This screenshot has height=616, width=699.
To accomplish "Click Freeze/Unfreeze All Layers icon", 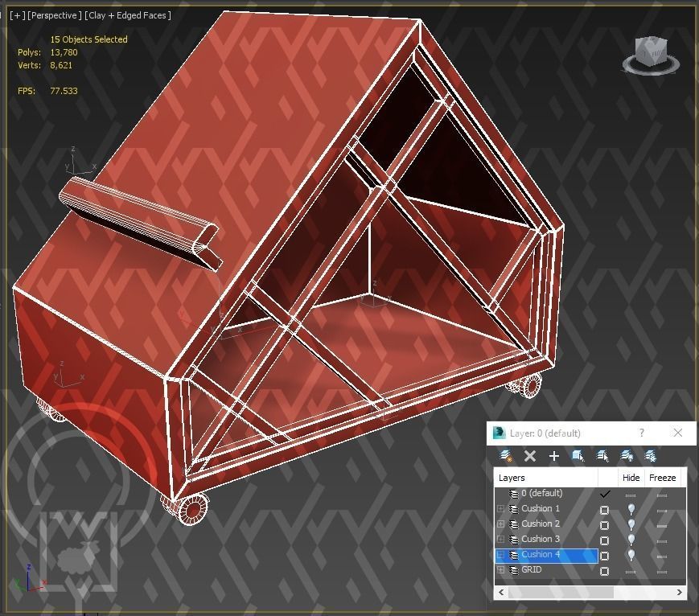I will [651, 455].
